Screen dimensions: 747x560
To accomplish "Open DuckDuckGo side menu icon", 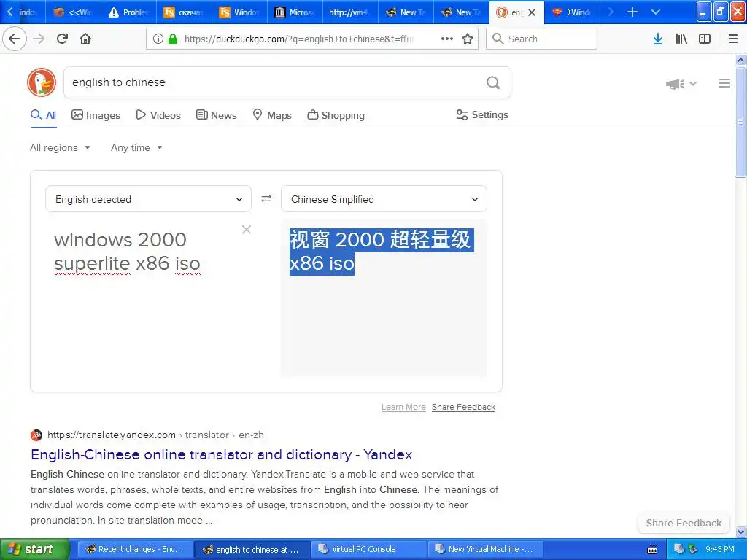I will coord(724,83).
